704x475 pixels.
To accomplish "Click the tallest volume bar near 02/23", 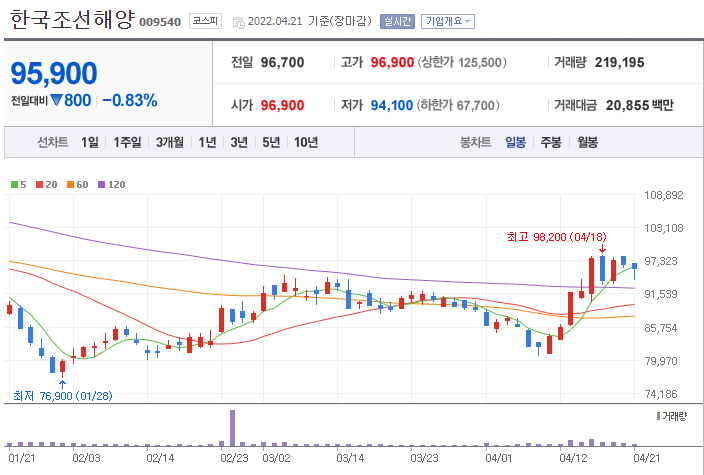I will tap(232, 428).
